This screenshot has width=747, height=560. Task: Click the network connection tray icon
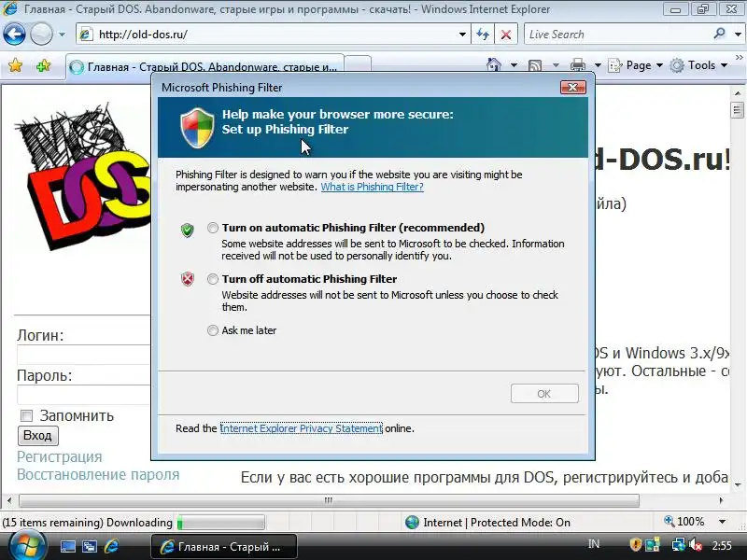(678, 544)
